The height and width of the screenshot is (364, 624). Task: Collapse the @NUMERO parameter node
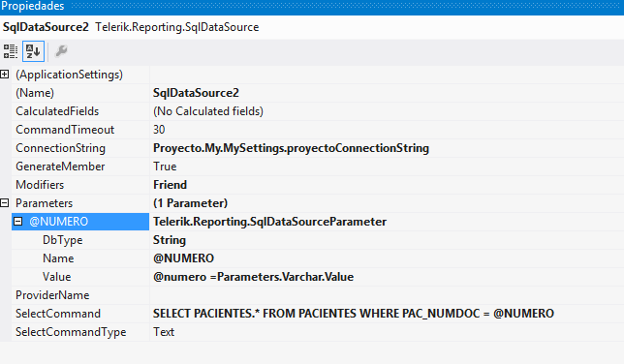click(17, 221)
